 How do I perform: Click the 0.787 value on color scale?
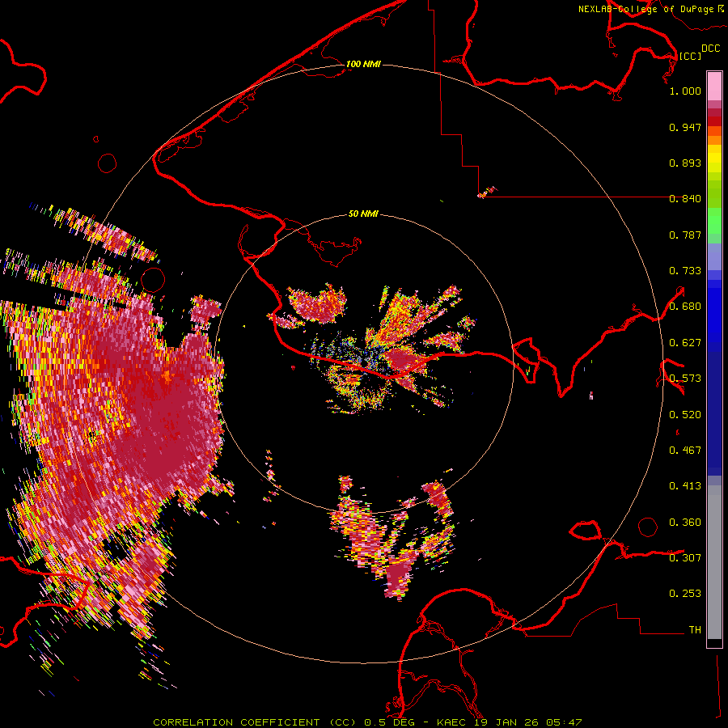[685, 235]
